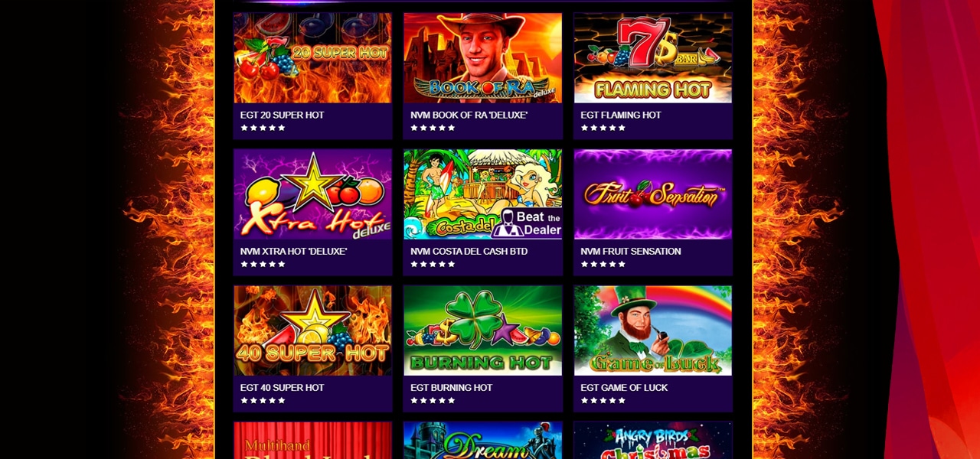This screenshot has height=459, width=980.
Task: Open the Costa del Cash thumbnail
Action: point(482,194)
